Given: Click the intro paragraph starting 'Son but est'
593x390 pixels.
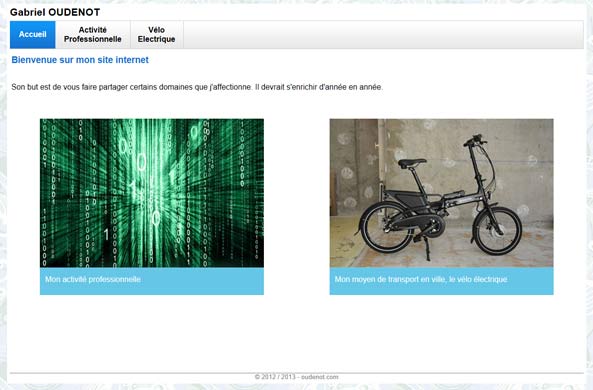Looking at the screenshot, I should [x=197, y=87].
